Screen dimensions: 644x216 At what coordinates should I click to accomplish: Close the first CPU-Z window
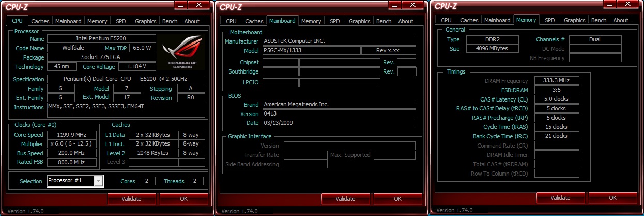(x=198, y=6)
